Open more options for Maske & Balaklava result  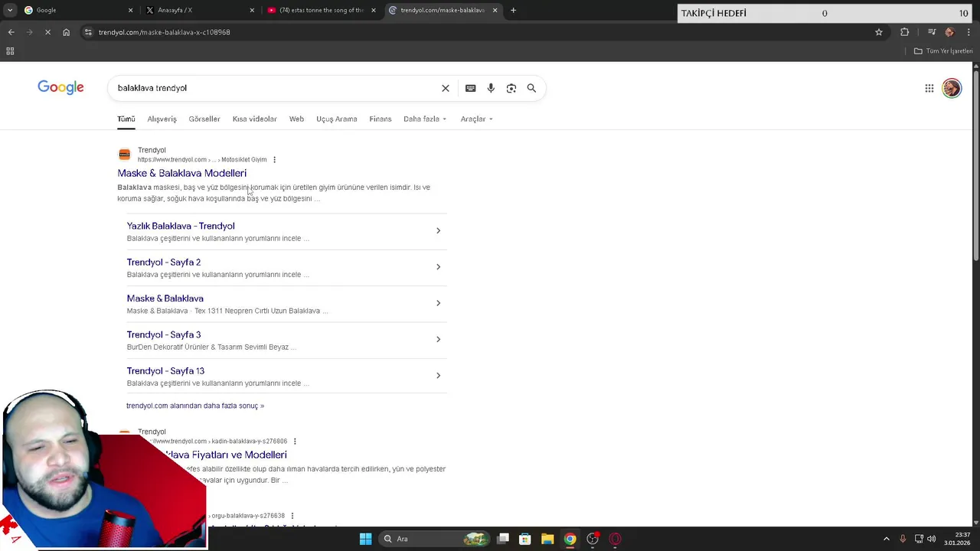274,160
